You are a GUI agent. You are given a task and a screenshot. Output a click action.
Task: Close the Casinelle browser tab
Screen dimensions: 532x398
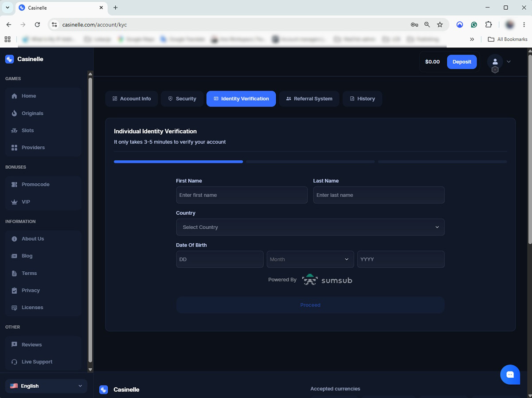tap(101, 8)
